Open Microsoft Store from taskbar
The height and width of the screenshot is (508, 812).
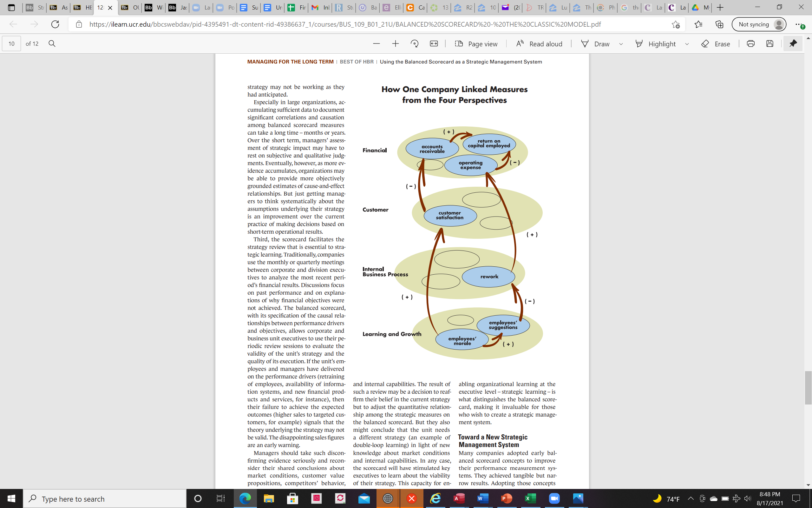click(x=292, y=498)
